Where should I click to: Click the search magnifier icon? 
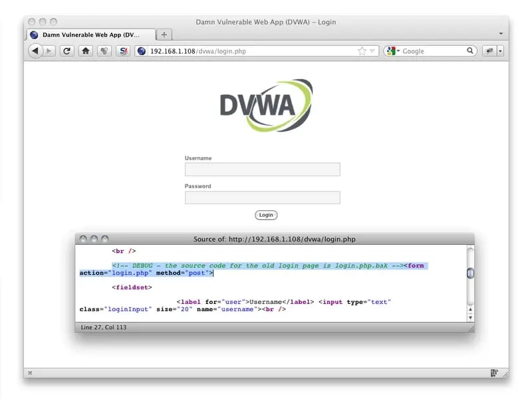(x=470, y=51)
